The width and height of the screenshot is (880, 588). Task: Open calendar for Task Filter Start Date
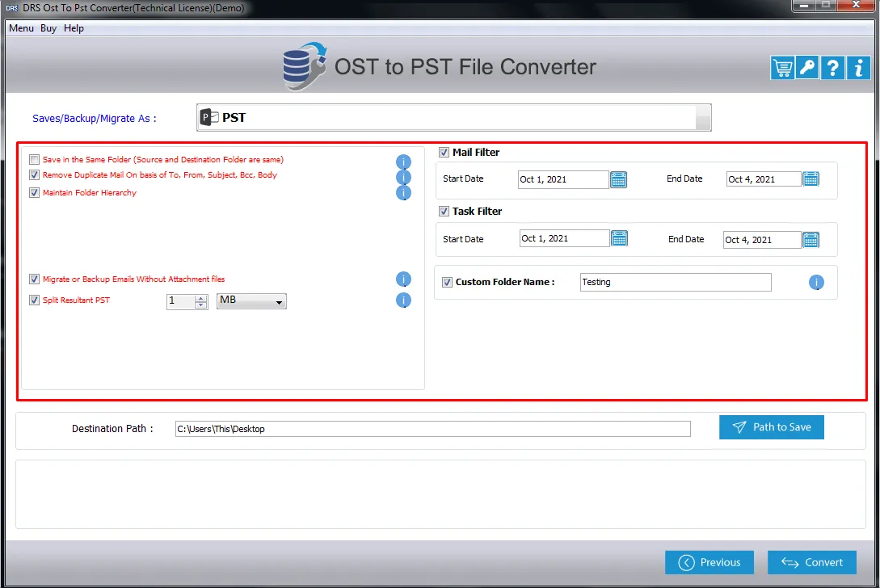619,238
